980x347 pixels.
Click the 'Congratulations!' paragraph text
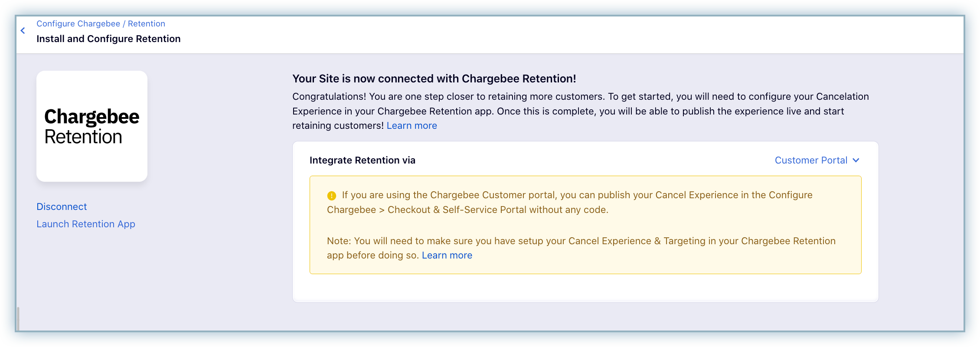click(581, 111)
